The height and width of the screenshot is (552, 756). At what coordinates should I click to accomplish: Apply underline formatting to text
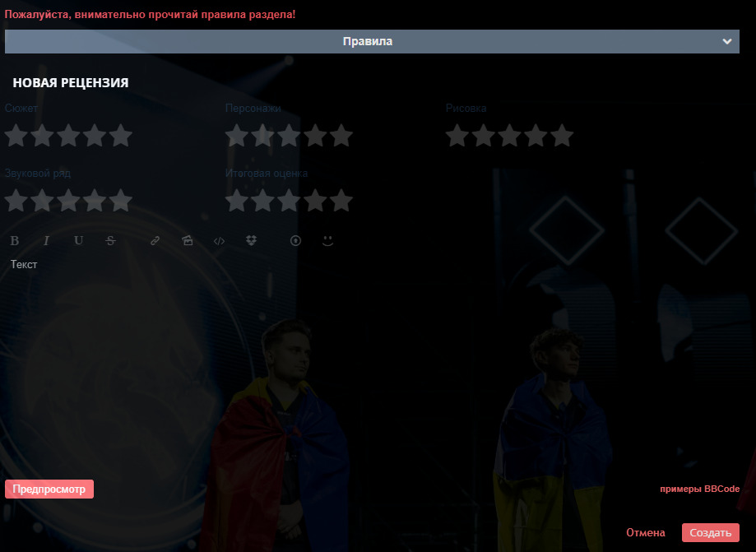click(x=79, y=240)
